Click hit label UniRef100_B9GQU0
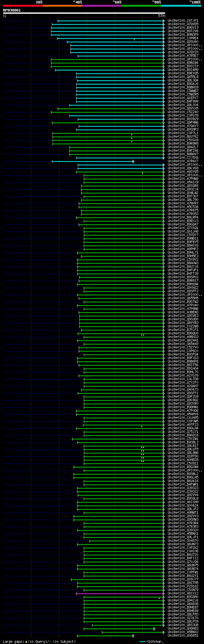 183,333
